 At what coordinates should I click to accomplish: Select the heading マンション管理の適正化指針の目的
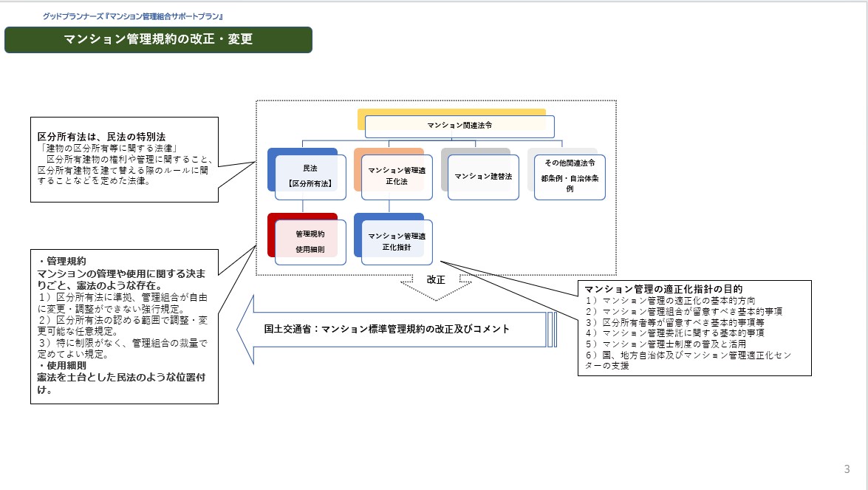[x=663, y=289]
